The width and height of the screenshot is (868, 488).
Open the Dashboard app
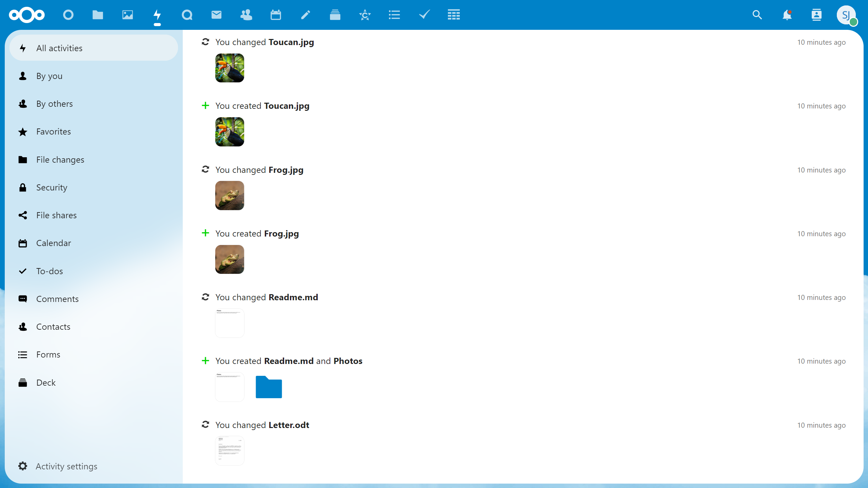pyautogui.click(x=68, y=15)
